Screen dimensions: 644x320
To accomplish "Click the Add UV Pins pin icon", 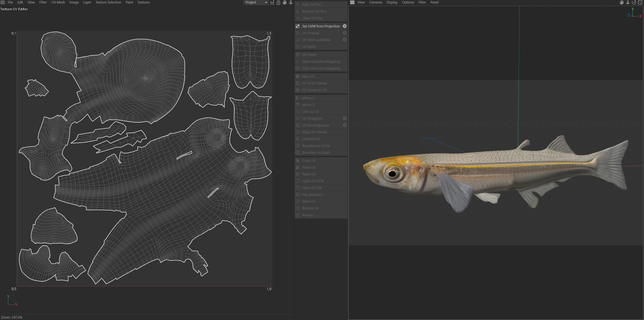I will point(297,5).
